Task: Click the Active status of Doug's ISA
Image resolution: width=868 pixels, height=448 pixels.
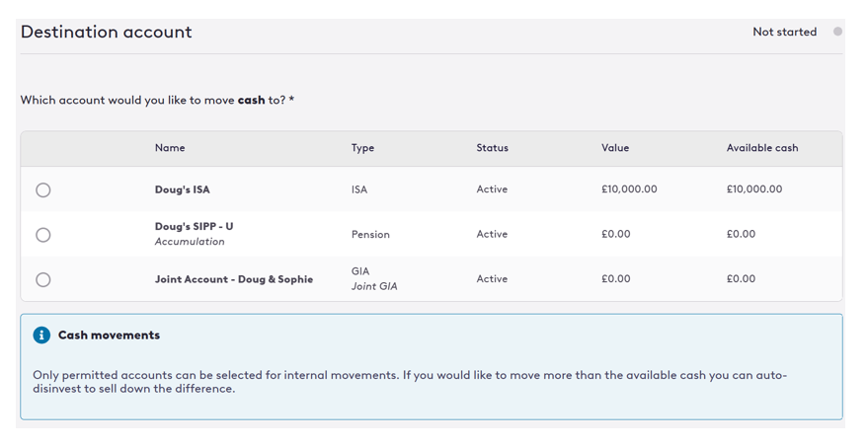Action: tap(492, 189)
